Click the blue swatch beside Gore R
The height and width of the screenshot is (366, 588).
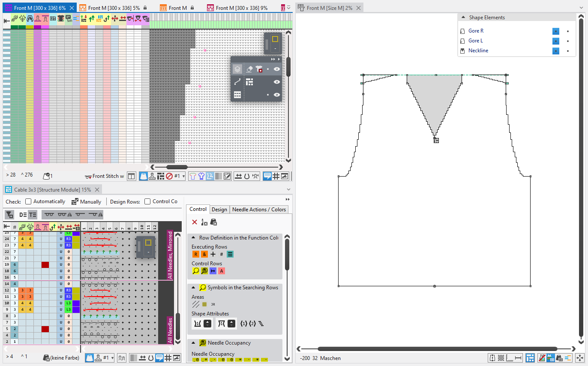(x=555, y=31)
